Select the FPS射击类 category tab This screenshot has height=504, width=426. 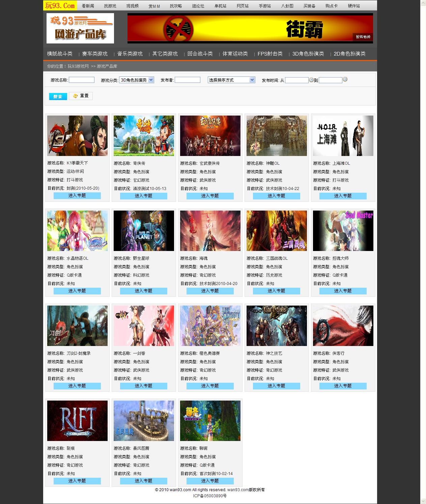(x=270, y=54)
